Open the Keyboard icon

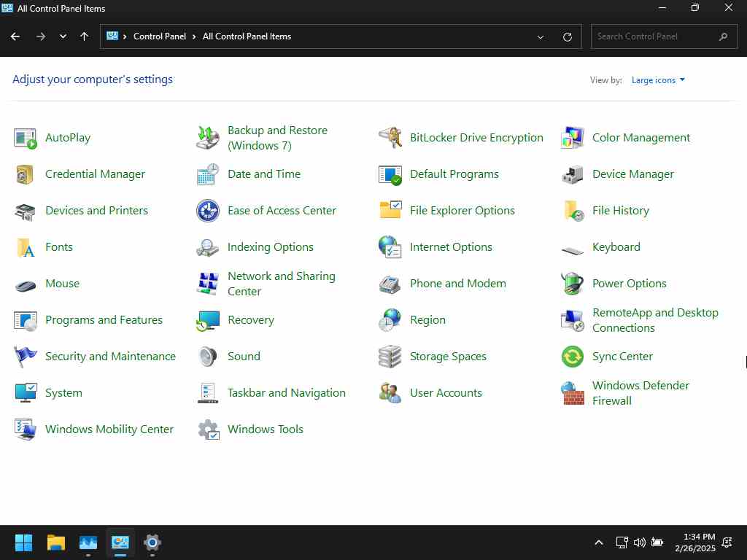572,249
